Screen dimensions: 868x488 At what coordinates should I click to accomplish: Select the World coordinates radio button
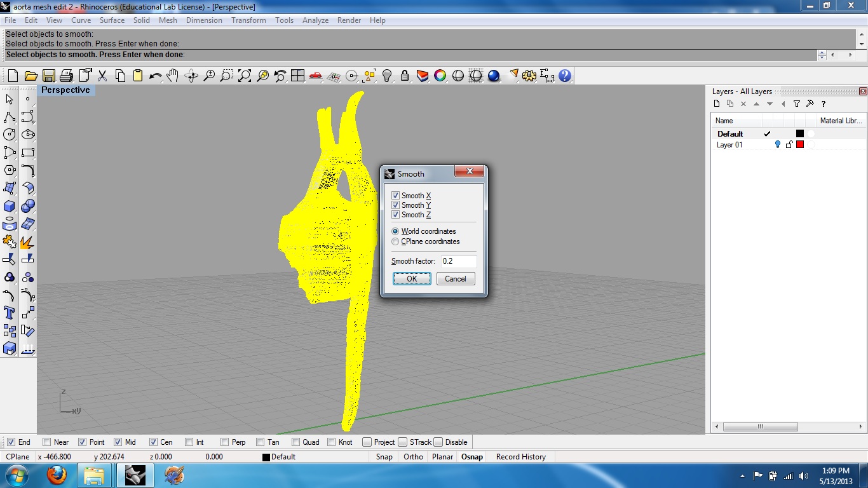click(395, 231)
